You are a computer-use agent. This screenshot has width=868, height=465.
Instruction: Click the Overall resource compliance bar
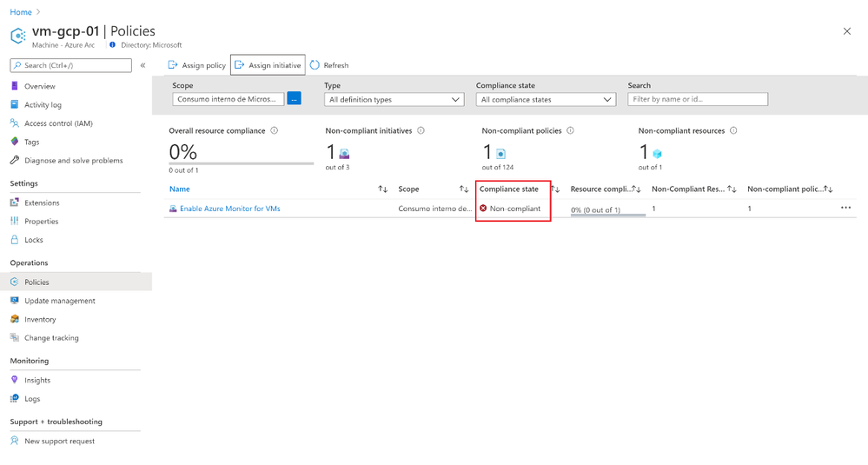242,163
